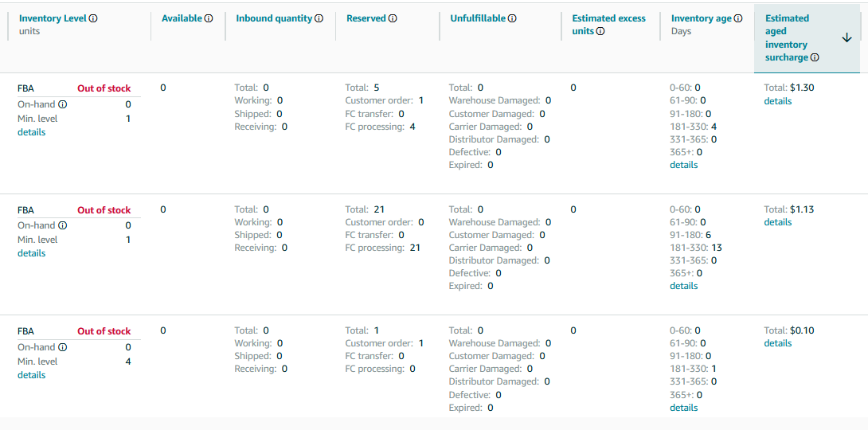The image size is (868, 430).
Task: Open surcharge details link for $1.30 total
Action: pos(778,100)
